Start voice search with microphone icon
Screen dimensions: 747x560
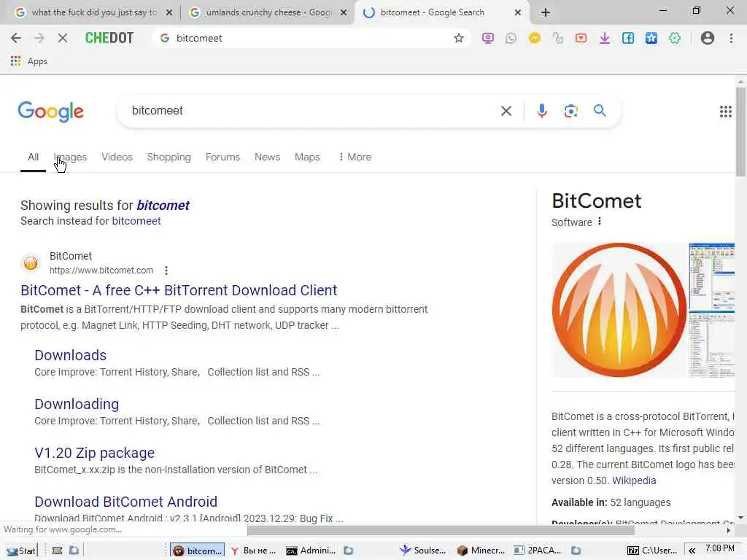(542, 111)
